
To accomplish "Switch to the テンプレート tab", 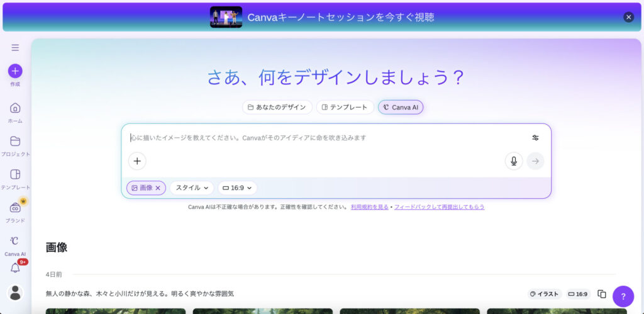I will point(345,107).
